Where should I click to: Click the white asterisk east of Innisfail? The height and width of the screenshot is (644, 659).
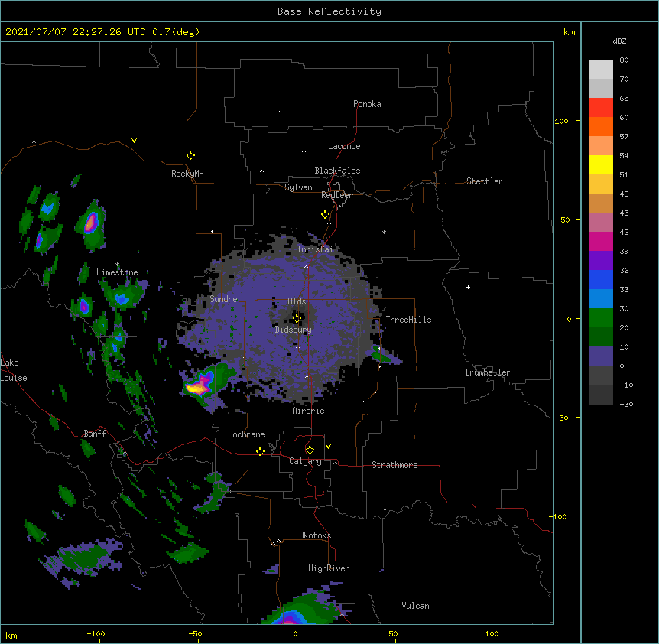(x=384, y=232)
